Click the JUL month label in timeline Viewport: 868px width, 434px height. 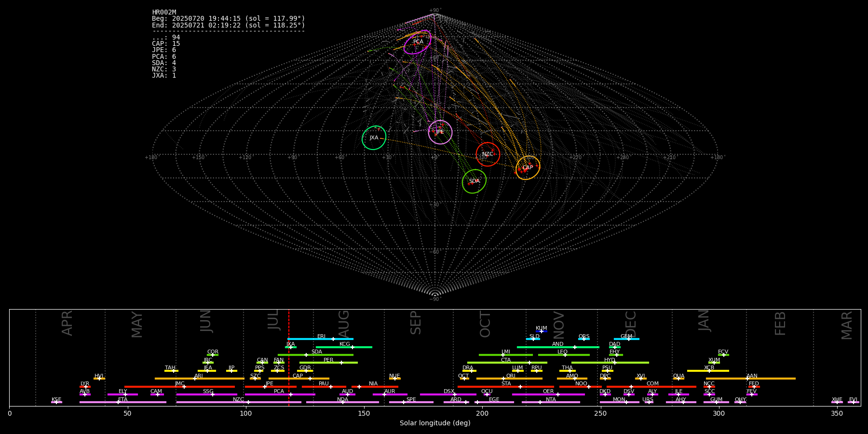click(x=273, y=319)
